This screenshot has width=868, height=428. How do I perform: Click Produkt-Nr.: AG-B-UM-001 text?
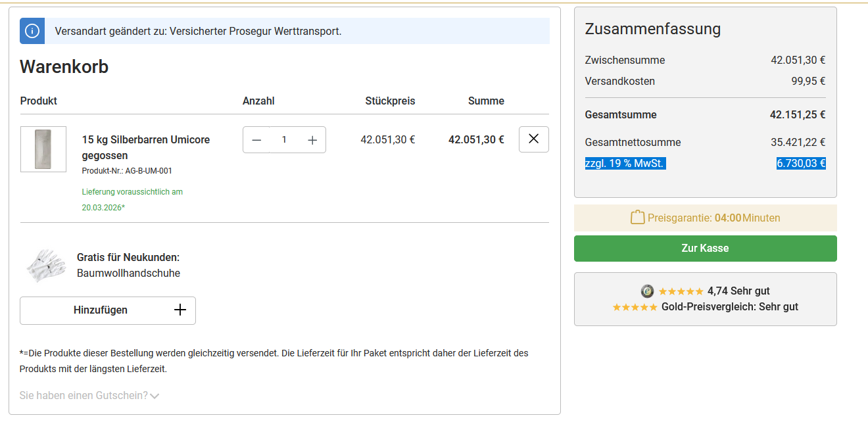pos(127,171)
